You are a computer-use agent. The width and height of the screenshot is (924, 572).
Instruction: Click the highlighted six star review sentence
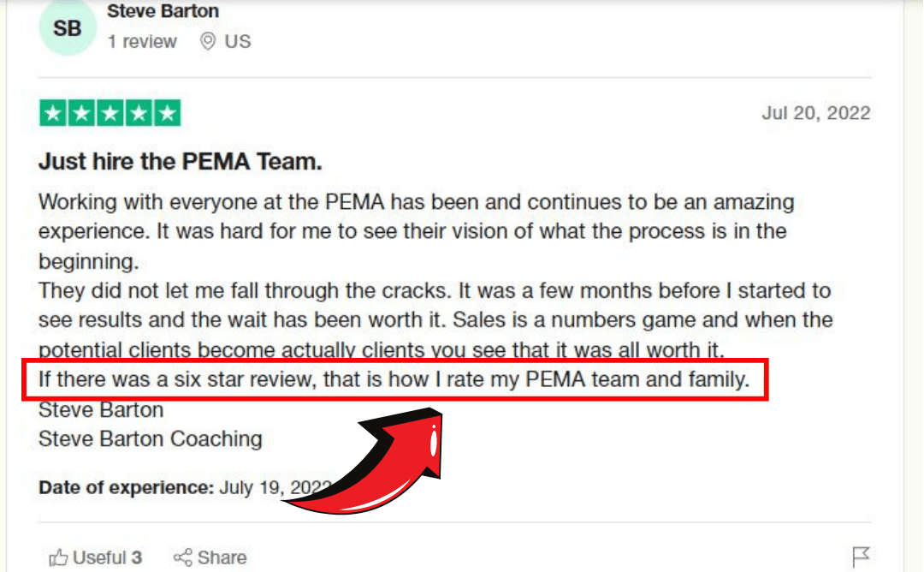coord(394,379)
